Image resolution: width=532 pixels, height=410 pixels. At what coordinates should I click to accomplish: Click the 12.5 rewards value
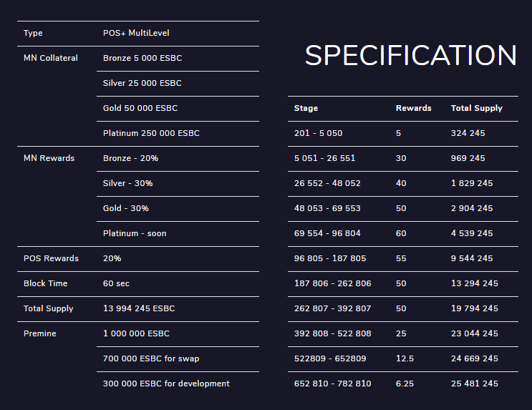(x=405, y=358)
